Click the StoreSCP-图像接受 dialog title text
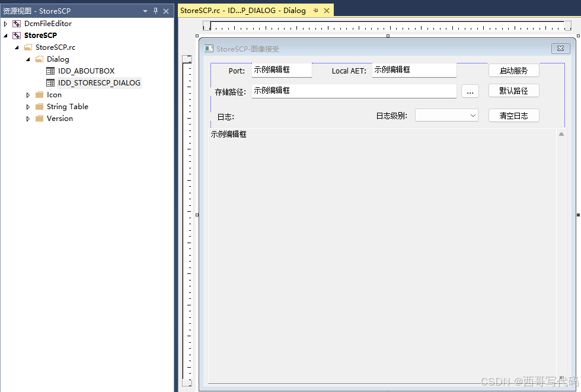This screenshot has height=392, width=581. coord(248,49)
